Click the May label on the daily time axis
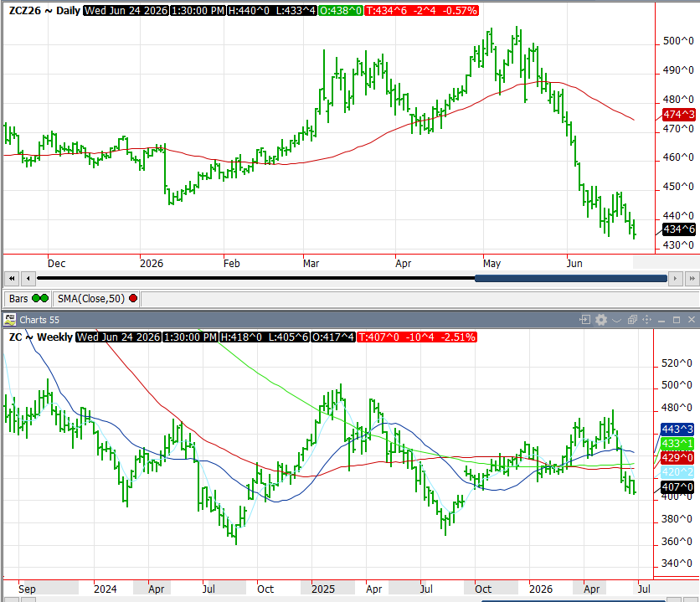Viewport: 700px width, 602px height. pos(492,263)
